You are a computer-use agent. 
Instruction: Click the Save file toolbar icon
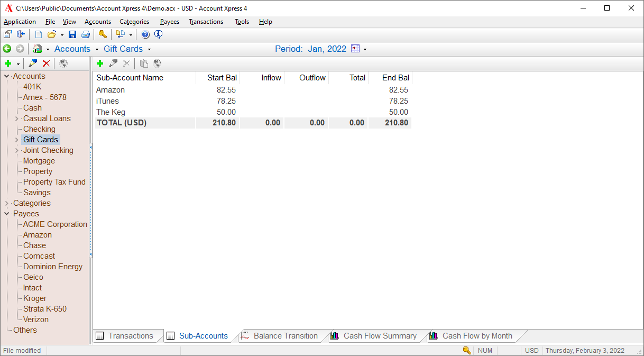tap(72, 35)
